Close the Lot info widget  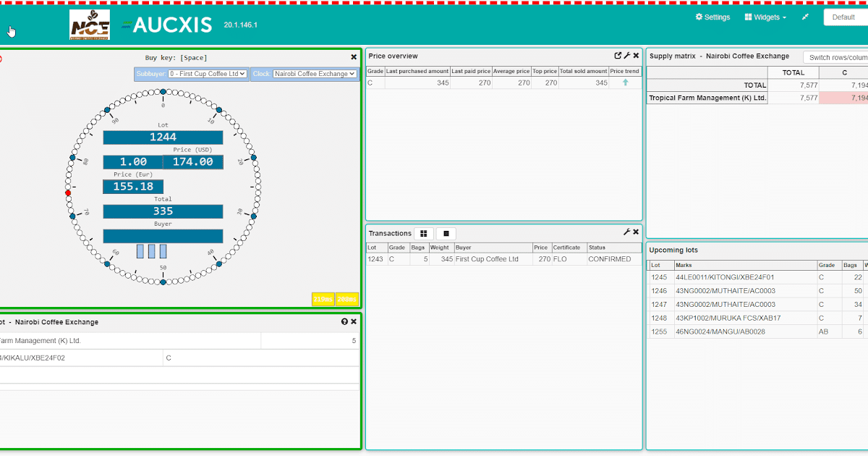[354, 321]
